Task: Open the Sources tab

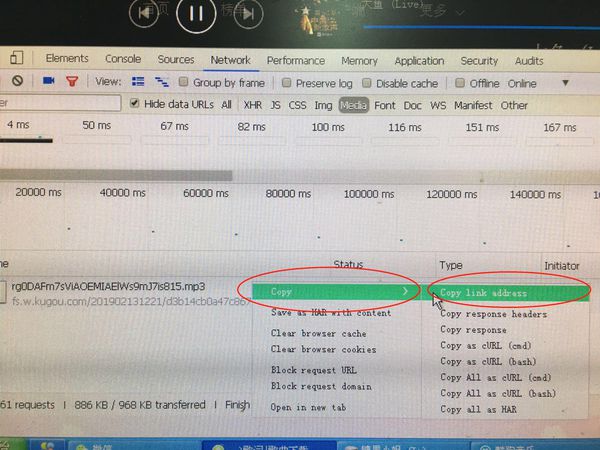Action: point(176,59)
